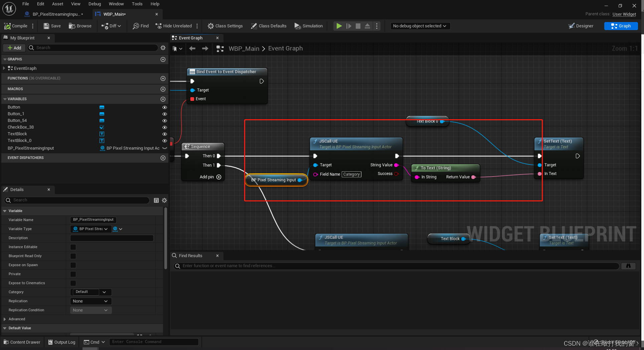Click the Compile blueprint icon
The width and height of the screenshot is (644, 350).
pos(7,26)
